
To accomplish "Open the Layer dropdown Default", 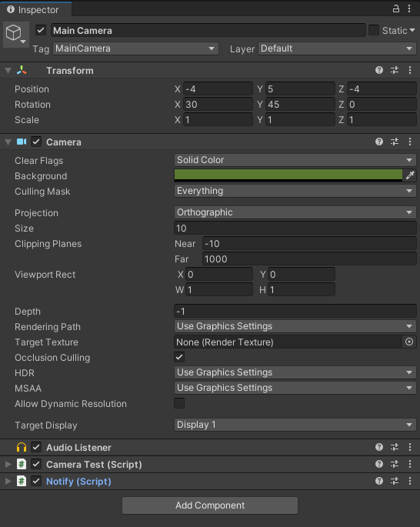I will click(x=338, y=48).
